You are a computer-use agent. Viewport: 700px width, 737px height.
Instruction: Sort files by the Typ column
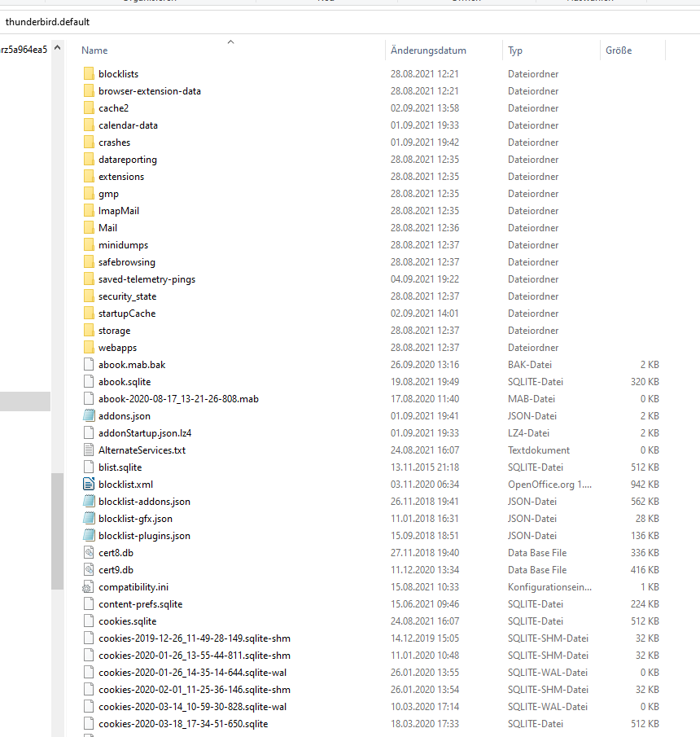tap(515, 50)
